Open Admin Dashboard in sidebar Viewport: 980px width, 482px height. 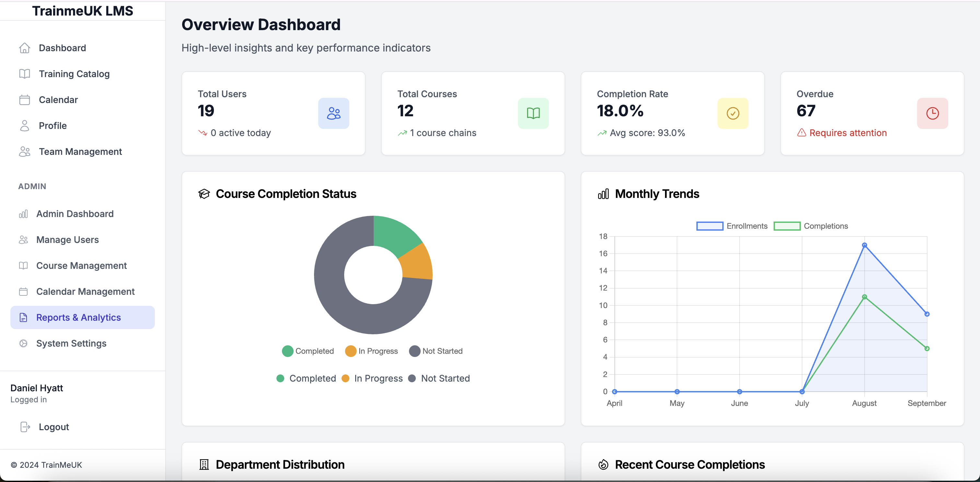(83, 214)
